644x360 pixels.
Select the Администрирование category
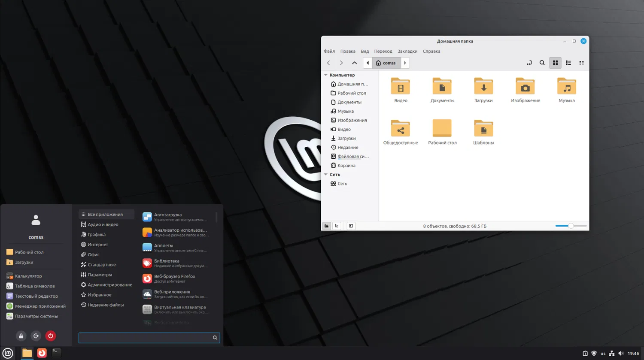[x=106, y=285]
